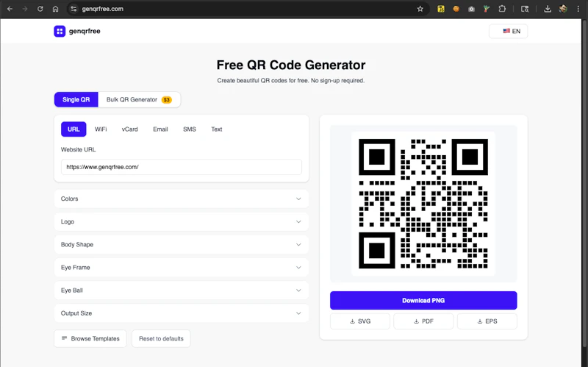Image resolution: width=588 pixels, height=367 pixels.
Task: Click the green plant extension icon
Action: click(x=487, y=9)
